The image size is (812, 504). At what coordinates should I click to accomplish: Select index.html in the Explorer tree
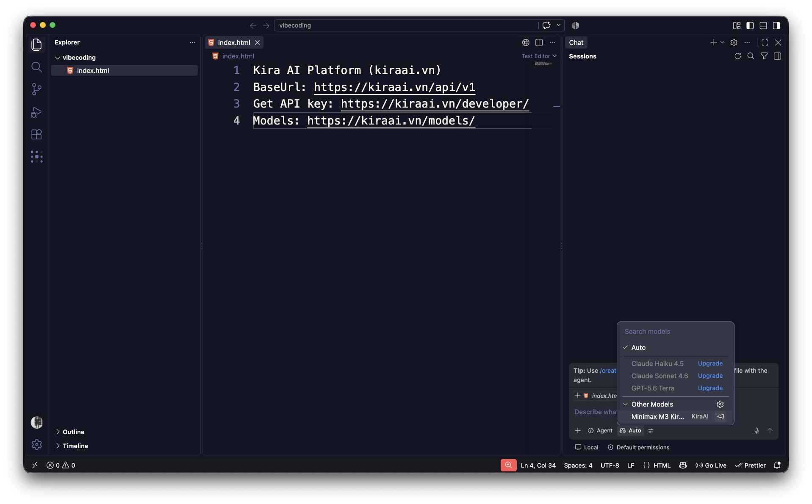tap(124, 70)
